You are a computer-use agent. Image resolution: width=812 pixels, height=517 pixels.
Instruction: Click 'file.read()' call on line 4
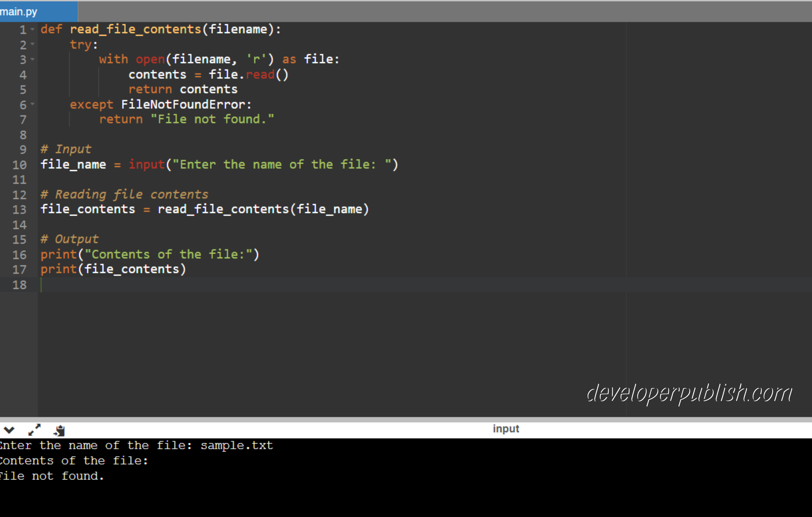point(249,74)
